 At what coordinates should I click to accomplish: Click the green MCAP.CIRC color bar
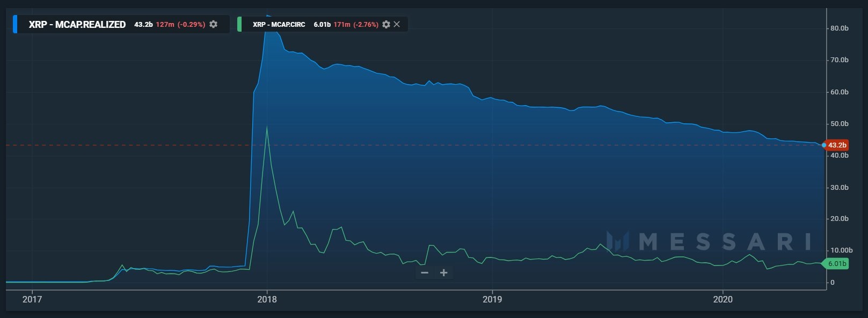click(x=239, y=24)
